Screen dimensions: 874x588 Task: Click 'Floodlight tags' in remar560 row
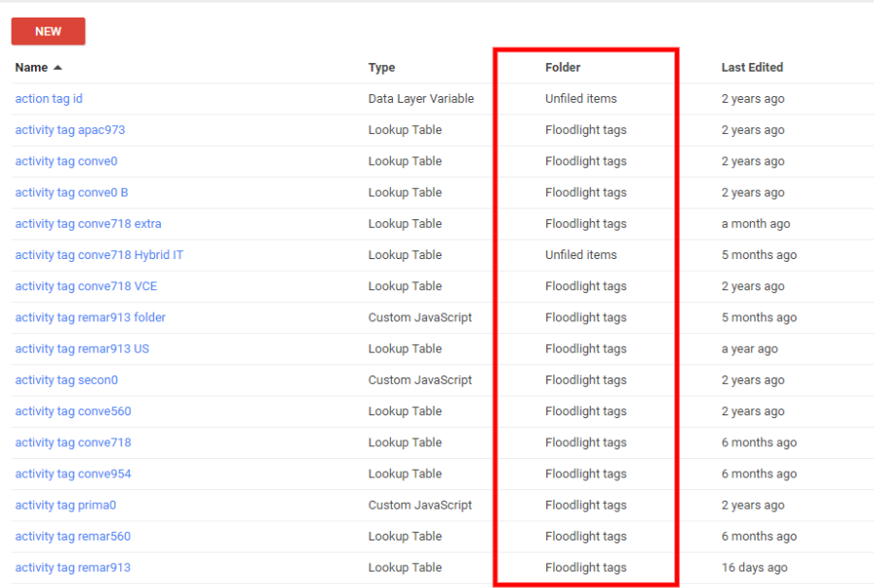pyautogui.click(x=586, y=537)
